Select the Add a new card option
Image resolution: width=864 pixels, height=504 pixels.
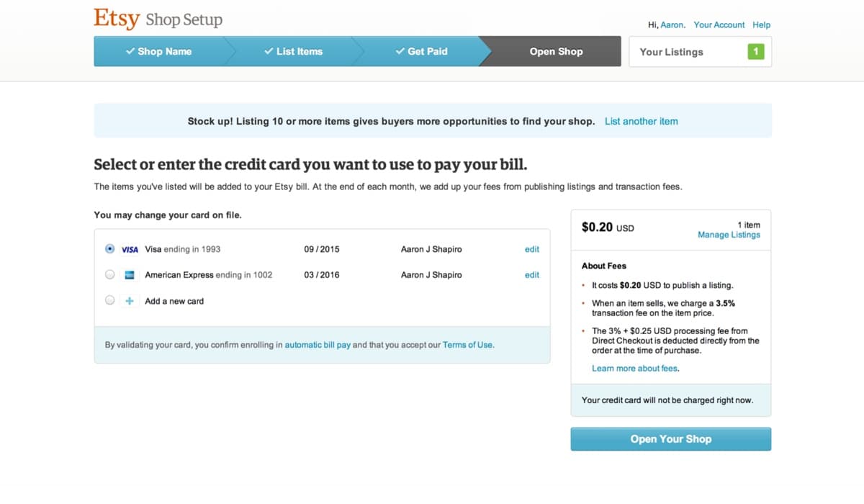(109, 300)
